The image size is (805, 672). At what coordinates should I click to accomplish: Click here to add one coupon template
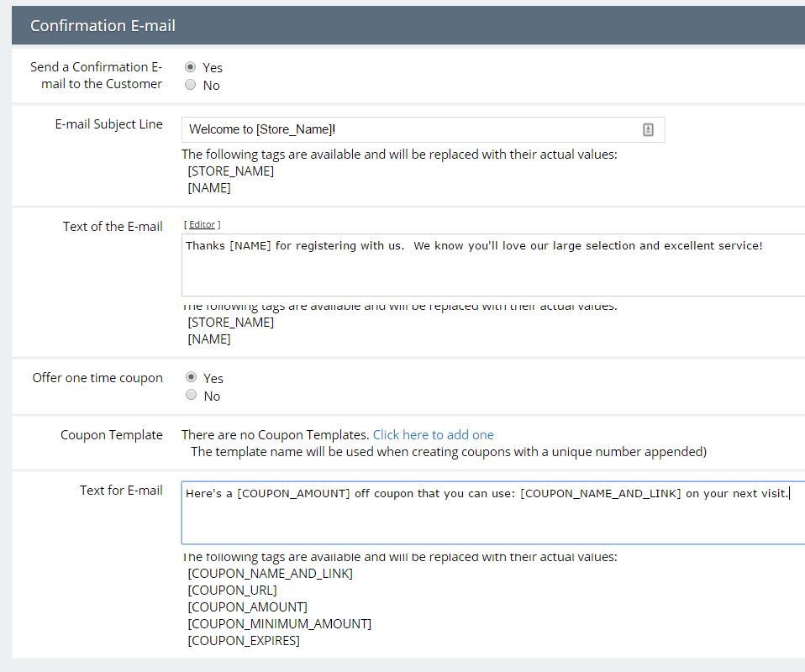[x=433, y=435]
